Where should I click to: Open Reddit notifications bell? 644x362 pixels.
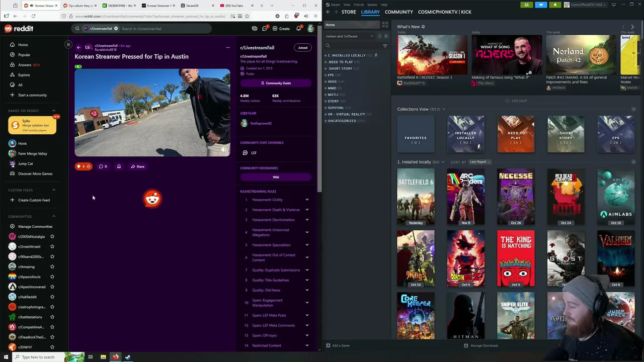tap(298, 29)
